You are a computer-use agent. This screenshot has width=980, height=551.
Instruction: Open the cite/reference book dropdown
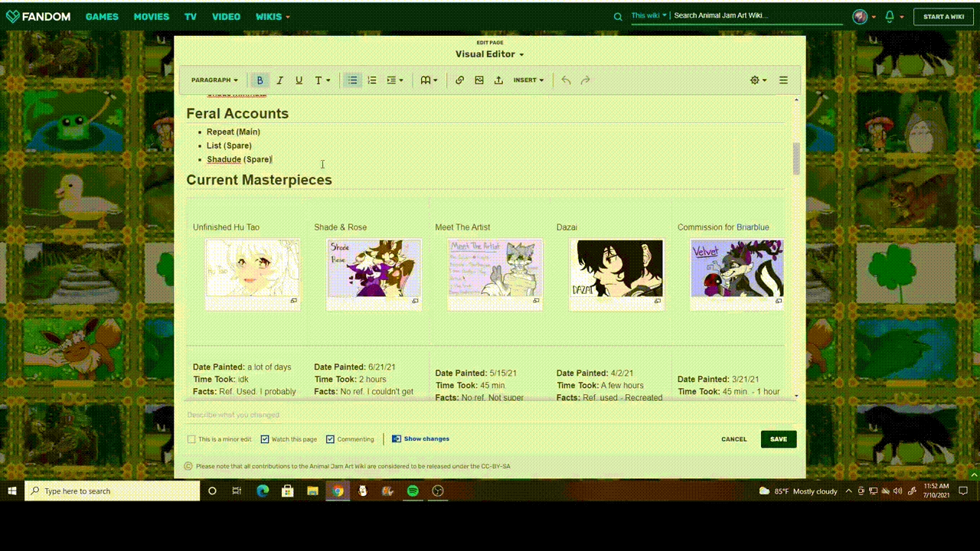pos(429,80)
